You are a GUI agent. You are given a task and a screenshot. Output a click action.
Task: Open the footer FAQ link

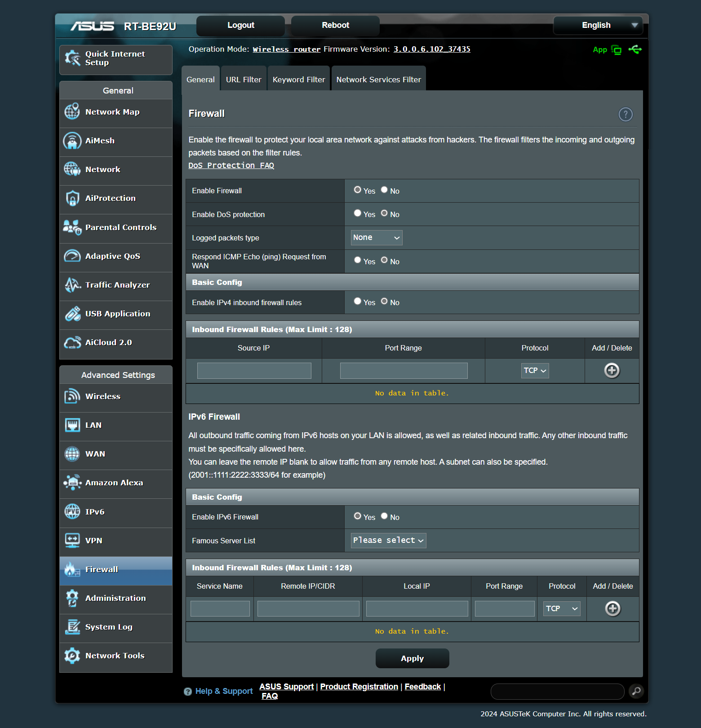tap(270, 696)
